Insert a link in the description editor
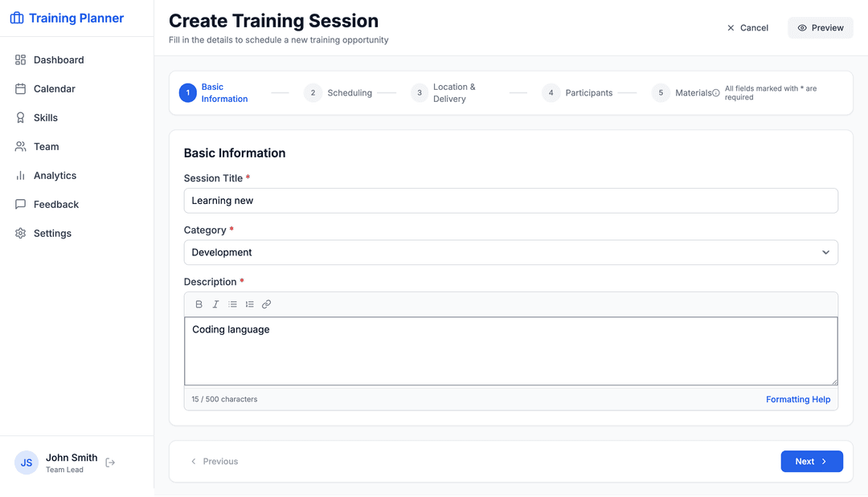The height and width of the screenshot is (497, 868). click(x=266, y=303)
